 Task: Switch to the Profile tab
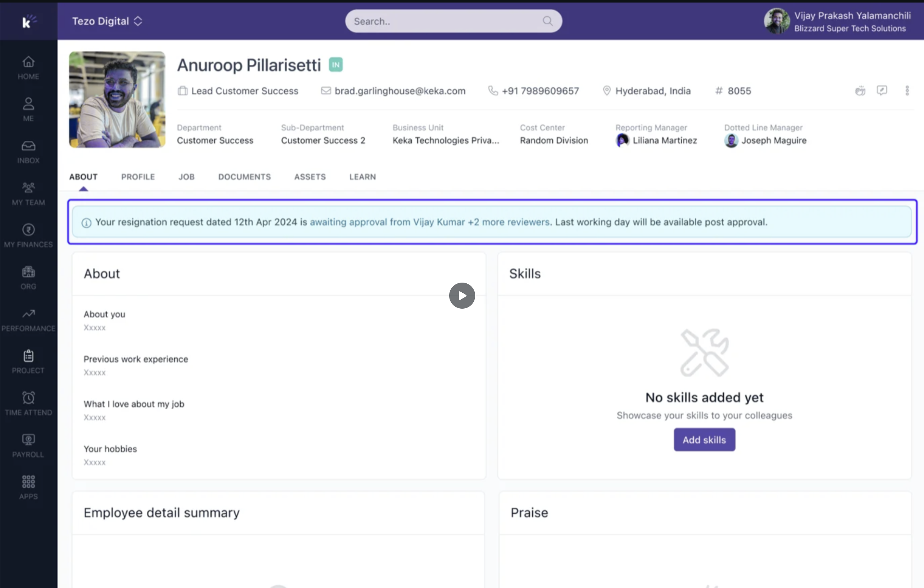138,177
